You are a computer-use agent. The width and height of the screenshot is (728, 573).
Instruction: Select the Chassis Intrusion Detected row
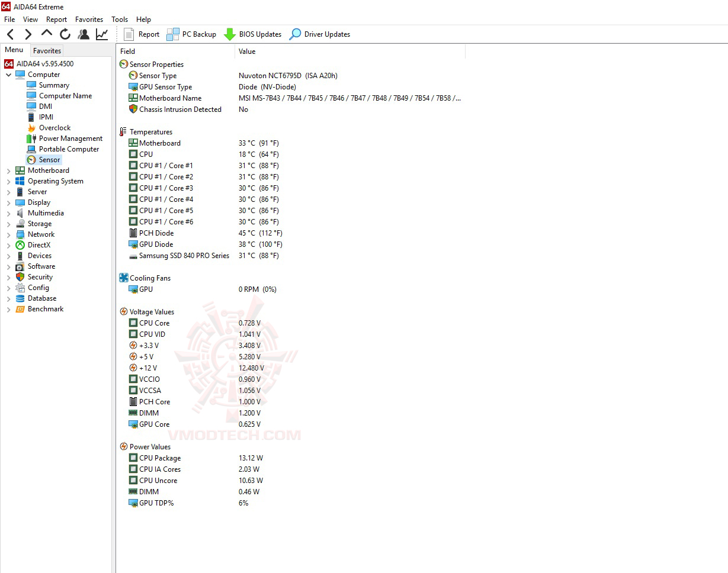pos(291,110)
